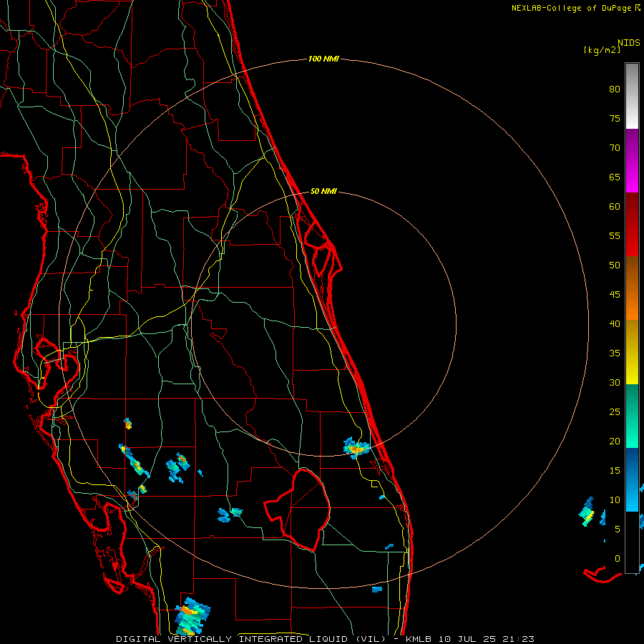The height and width of the screenshot is (644, 644).
Task: Pick the magenta-purple segment of the color bar
Action: coord(632,160)
